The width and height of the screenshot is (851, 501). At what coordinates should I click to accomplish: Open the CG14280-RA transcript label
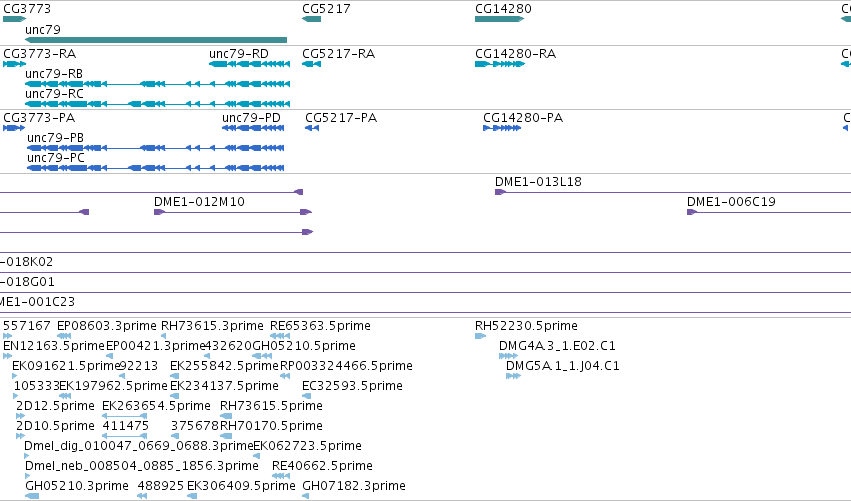516,54
